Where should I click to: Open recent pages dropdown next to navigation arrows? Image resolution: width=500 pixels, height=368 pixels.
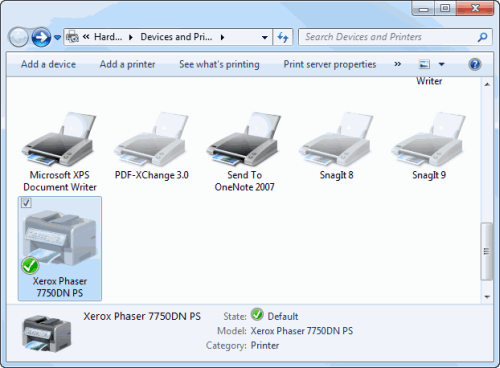coord(57,37)
